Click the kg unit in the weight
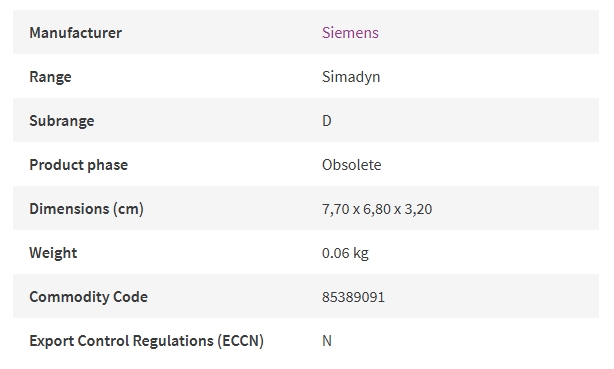The height and width of the screenshot is (369, 614). pos(361,253)
